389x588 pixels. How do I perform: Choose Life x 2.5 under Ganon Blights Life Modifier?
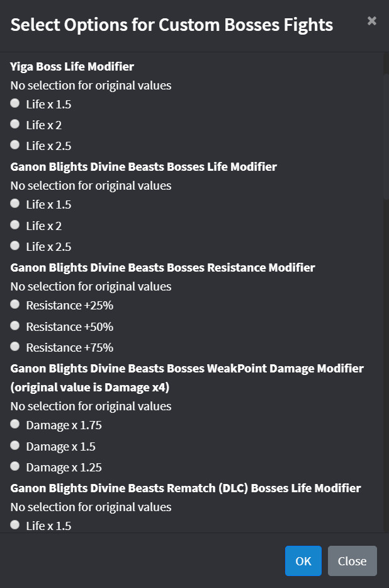[14, 245]
